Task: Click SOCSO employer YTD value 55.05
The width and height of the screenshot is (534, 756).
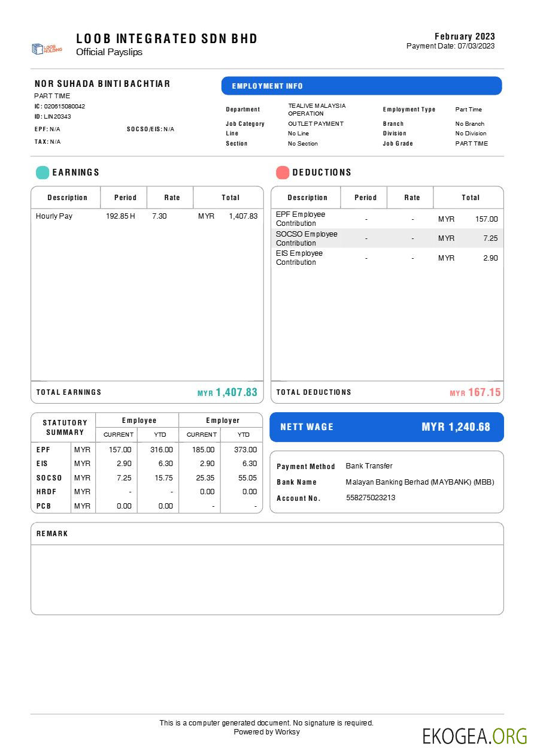Action: (247, 478)
